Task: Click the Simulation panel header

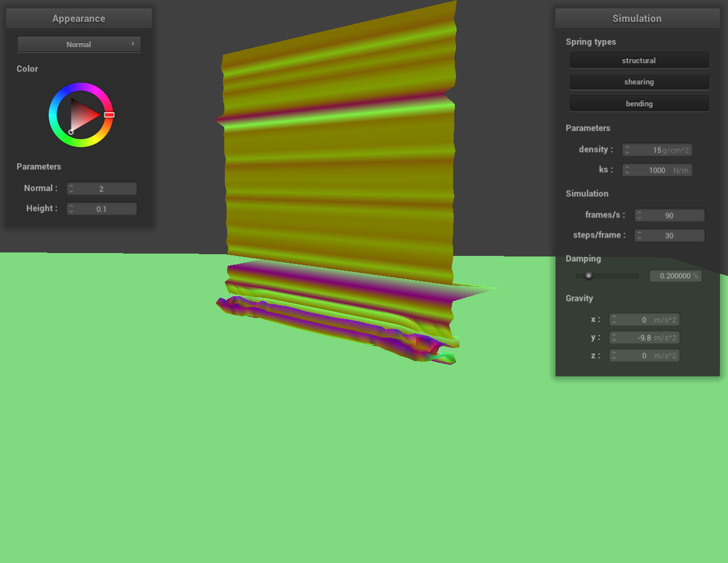Action: [637, 18]
